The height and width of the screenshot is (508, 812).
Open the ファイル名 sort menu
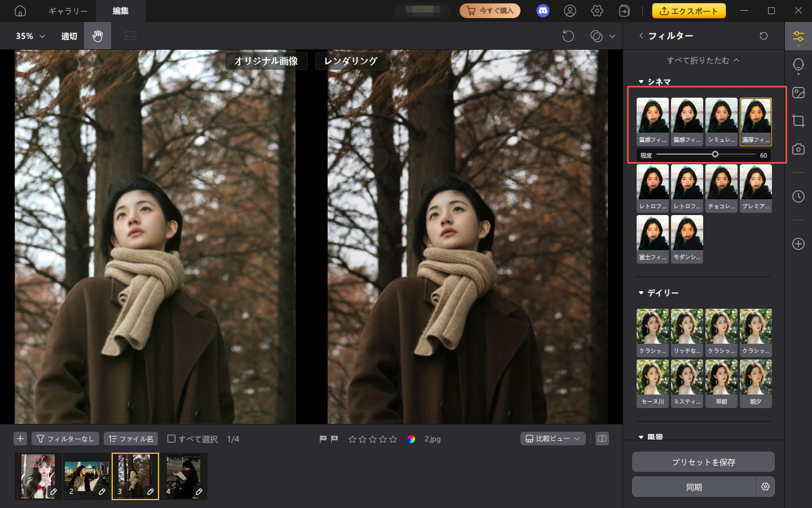pyautogui.click(x=131, y=439)
